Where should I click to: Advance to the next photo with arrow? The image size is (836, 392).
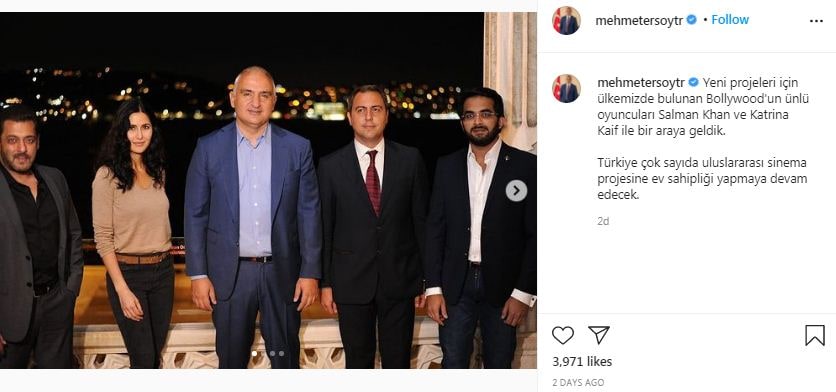pos(516,190)
